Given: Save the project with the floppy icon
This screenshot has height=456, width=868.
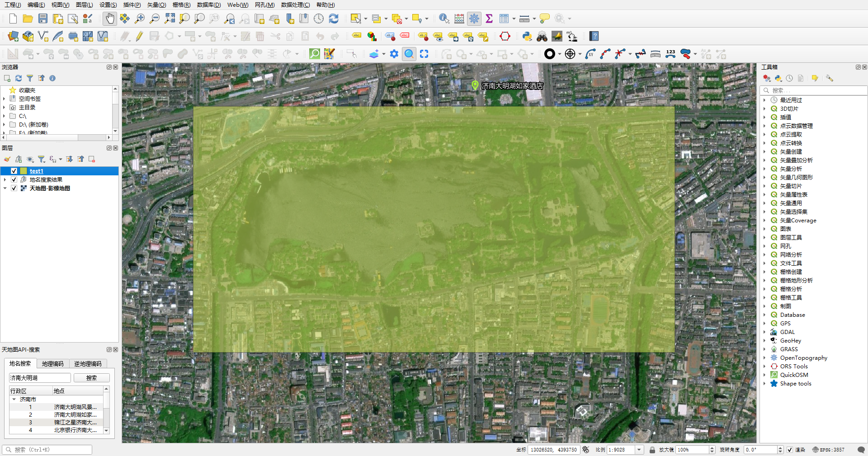Looking at the screenshot, I should click(43, 19).
